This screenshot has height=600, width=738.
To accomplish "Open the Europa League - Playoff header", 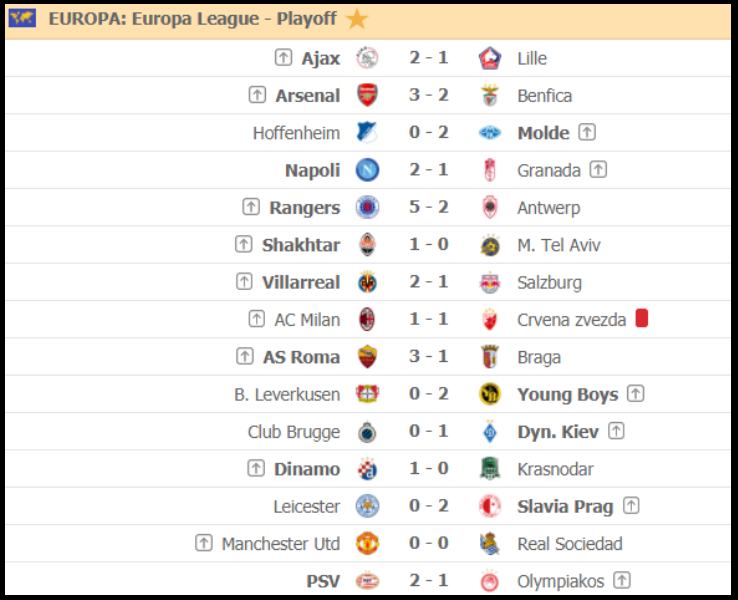I will [194, 18].
